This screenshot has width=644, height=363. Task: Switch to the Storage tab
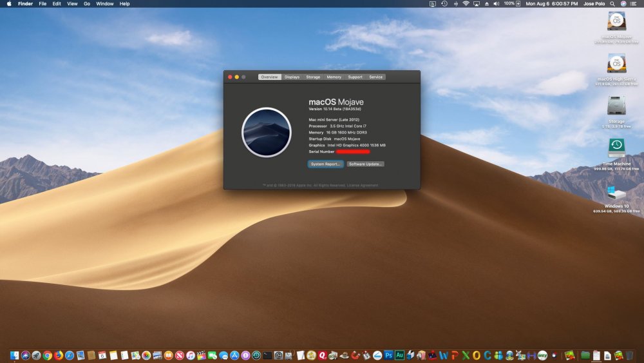(313, 77)
